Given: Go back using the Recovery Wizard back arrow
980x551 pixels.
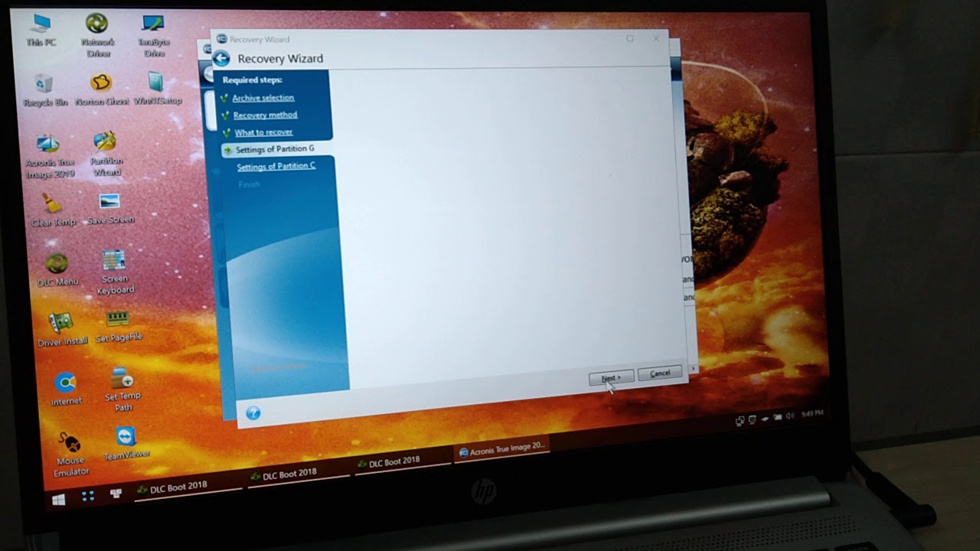Looking at the screenshot, I should [221, 58].
